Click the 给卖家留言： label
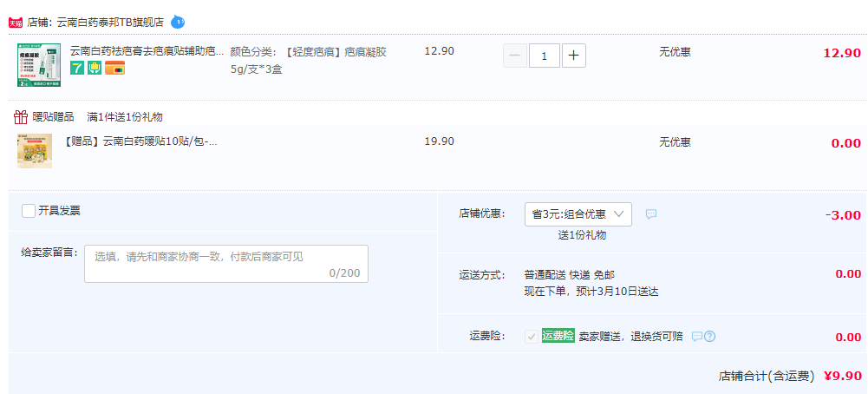Image resolution: width=868 pixels, height=394 pixels. coord(49,253)
